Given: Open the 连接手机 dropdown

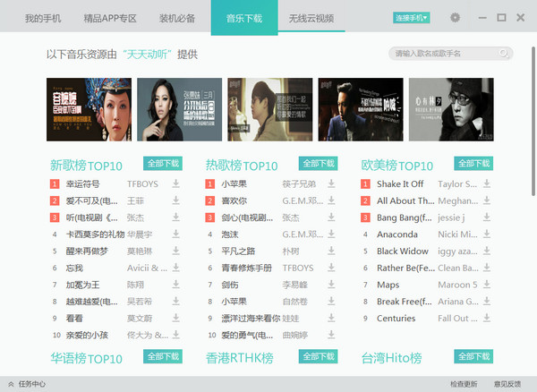Looking at the screenshot, I should (x=411, y=18).
